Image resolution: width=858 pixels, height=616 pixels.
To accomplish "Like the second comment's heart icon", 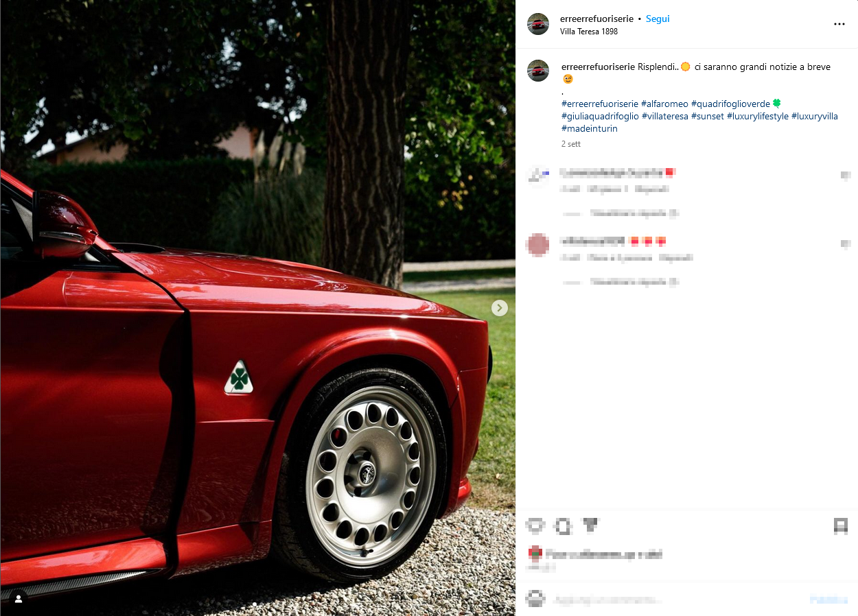I will 845,244.
